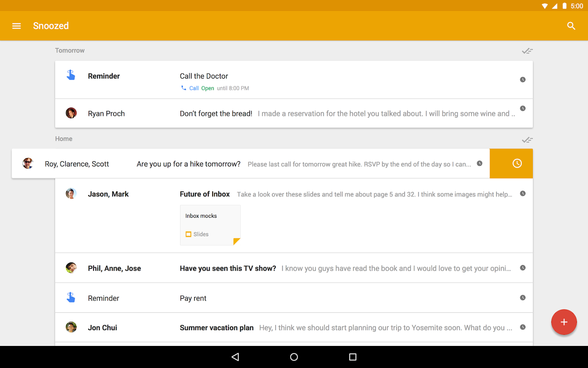Screen dimensions: 588x368
Task: Open Ryan Proch's avatar
Action: coord(71,113)
